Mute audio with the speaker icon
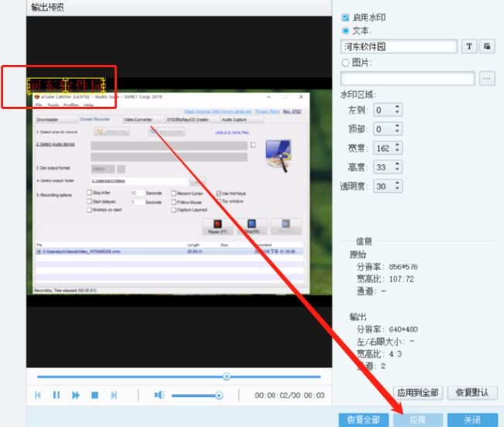 click(x=159, y=395)
